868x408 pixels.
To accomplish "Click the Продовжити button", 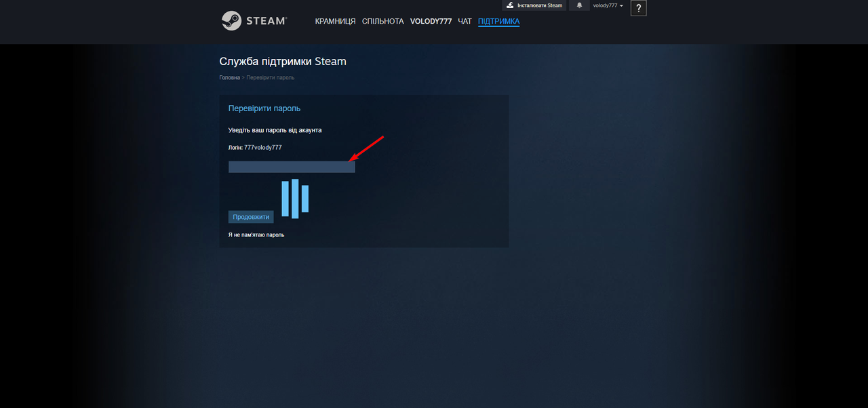I will 251,217.
